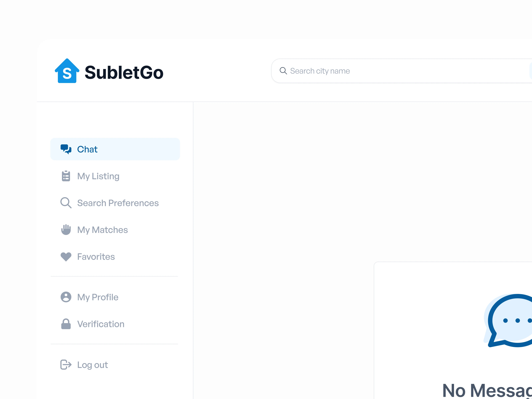The height and width of the screenshot is (399, 532).
Task: Click the SubletGo house logo icon
Action: click(67, 71)
